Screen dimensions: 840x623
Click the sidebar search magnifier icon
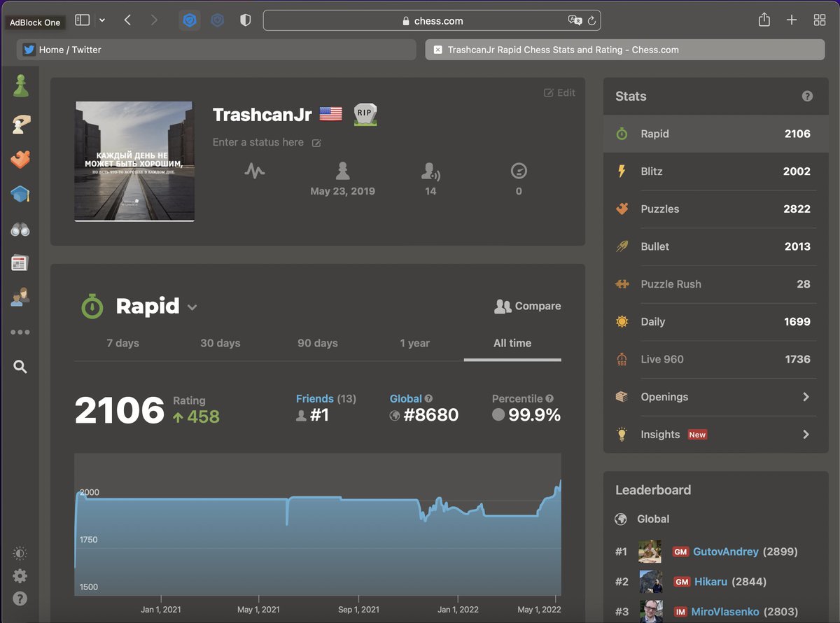tap(20, 366)
